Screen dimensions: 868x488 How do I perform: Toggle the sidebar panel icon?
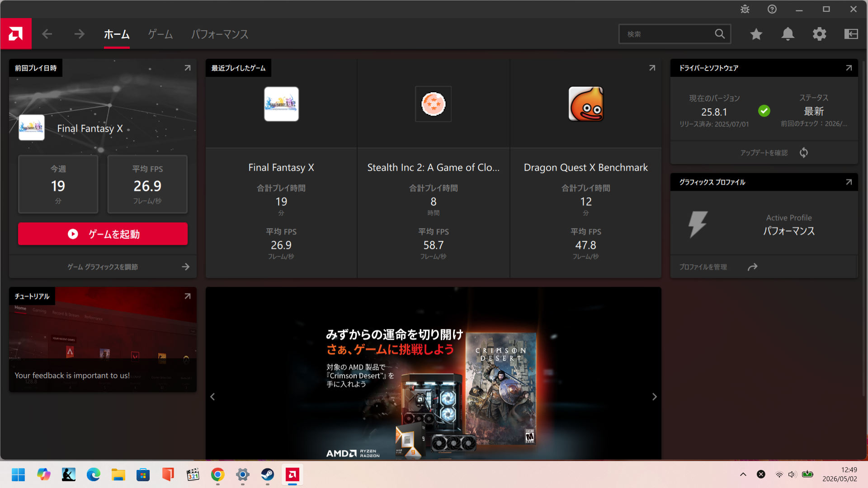[x=851, y=34]
